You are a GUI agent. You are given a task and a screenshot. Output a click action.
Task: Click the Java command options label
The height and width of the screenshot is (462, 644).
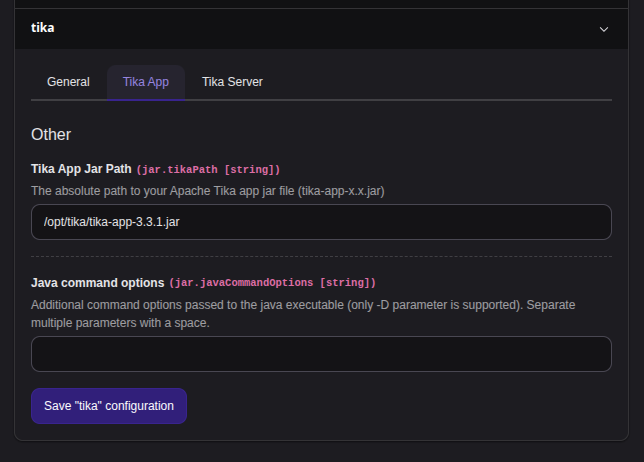[98, 283]
